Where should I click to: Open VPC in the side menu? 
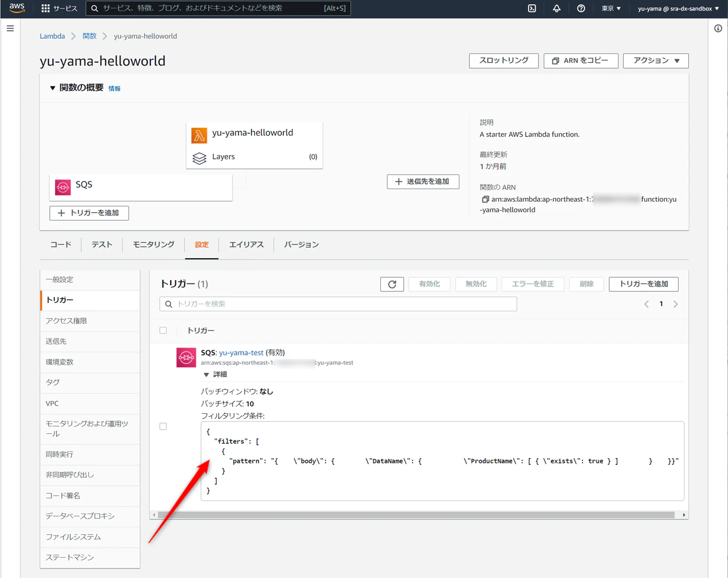click(x=90, y=403)
